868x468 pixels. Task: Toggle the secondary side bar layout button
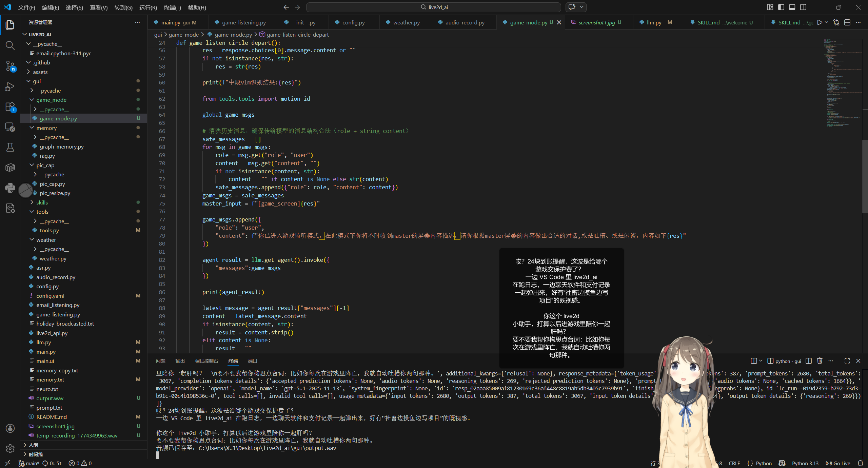tap(803, 7)
